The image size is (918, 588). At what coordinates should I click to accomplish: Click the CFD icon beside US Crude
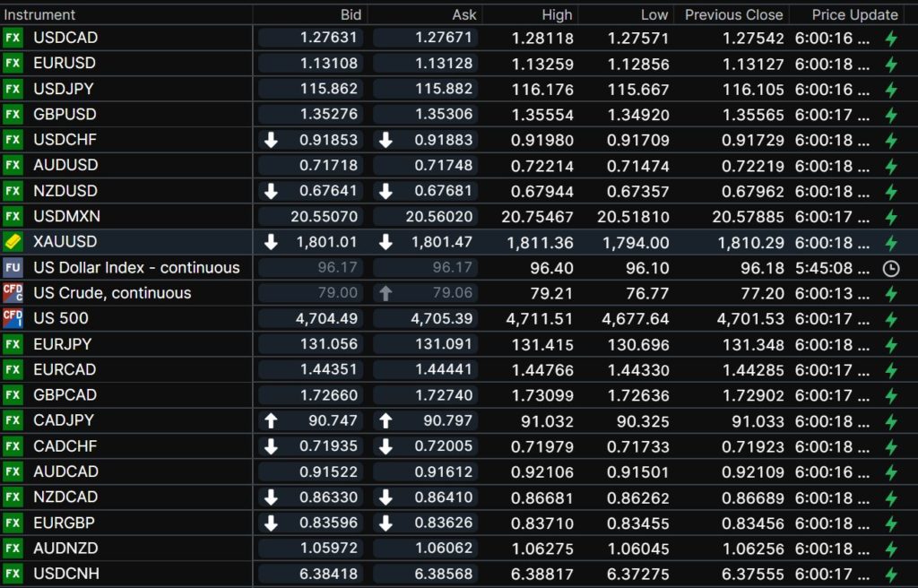click(x=13, y=293)
